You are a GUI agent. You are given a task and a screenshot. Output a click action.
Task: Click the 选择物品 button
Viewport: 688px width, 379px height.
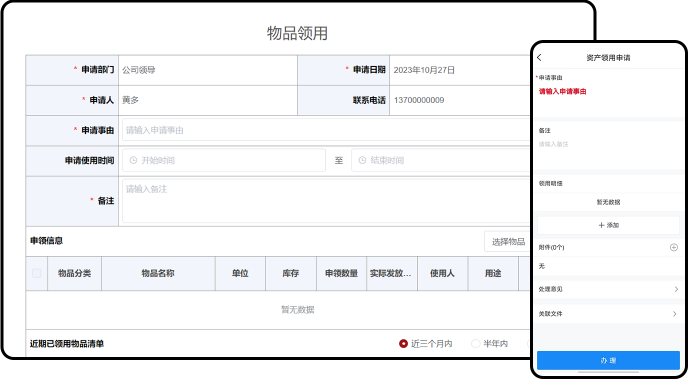pyautogui.click(x=508, y=242)
